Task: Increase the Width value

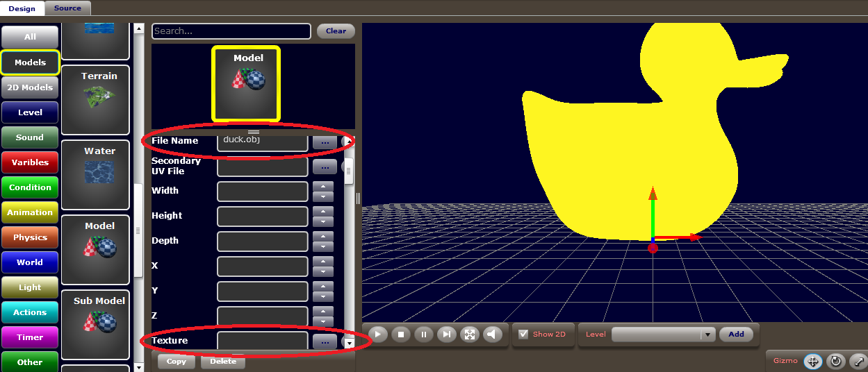Action: click(x=323, y=187)
